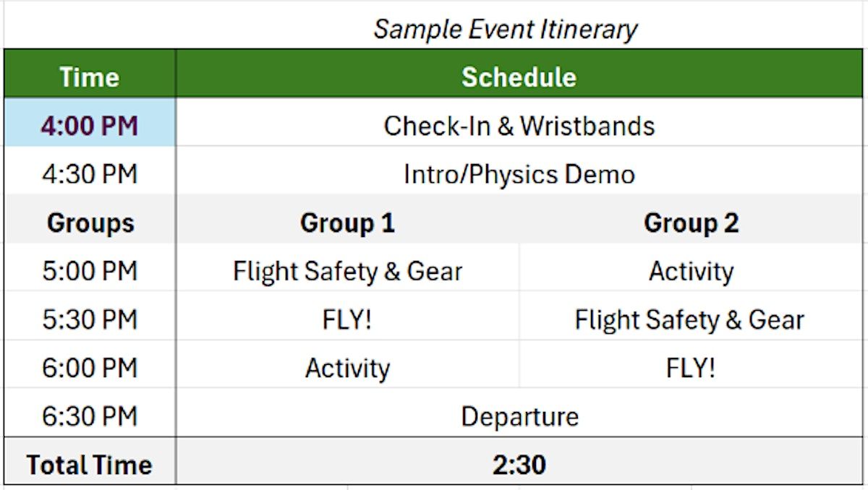Select the FLY! cell under Group 2
Viewport: 868px width, 490px height.
click(691, 368)
